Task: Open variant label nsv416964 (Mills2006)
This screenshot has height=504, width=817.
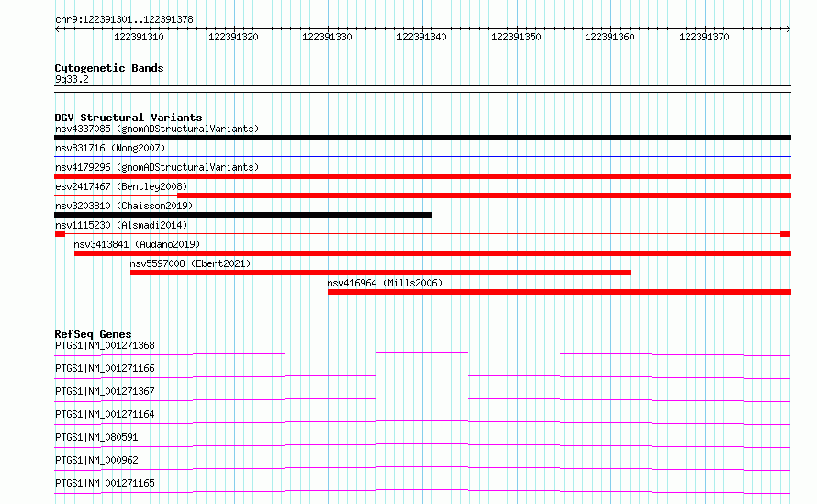Action: coord(385,283)
